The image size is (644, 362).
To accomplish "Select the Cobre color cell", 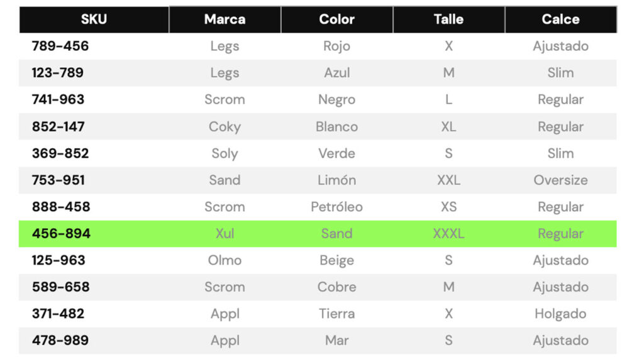I will click(x=336, y=287).
